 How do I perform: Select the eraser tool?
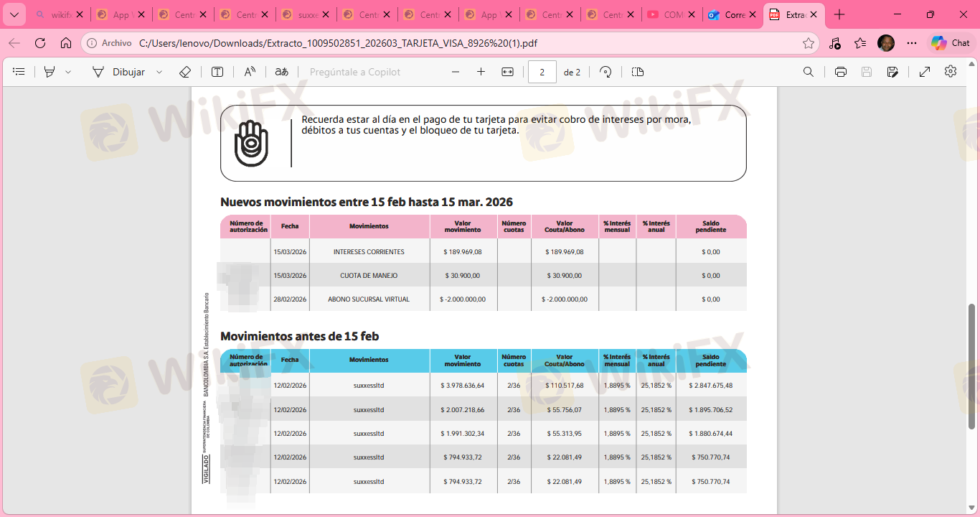click(x=184, y=72)
